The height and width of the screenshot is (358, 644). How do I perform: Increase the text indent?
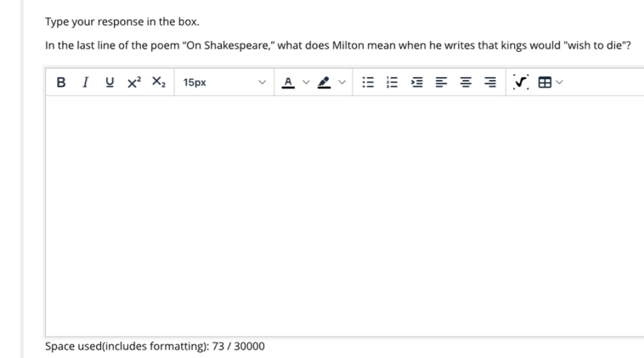pyautogui.click(x=417, y=82)
